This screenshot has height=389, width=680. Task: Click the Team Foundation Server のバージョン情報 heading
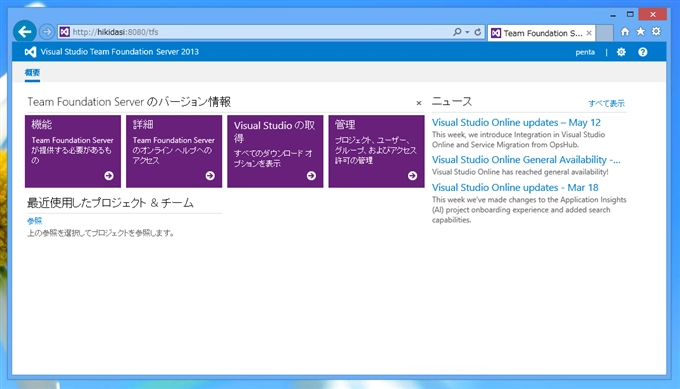(x=129, y=102)
